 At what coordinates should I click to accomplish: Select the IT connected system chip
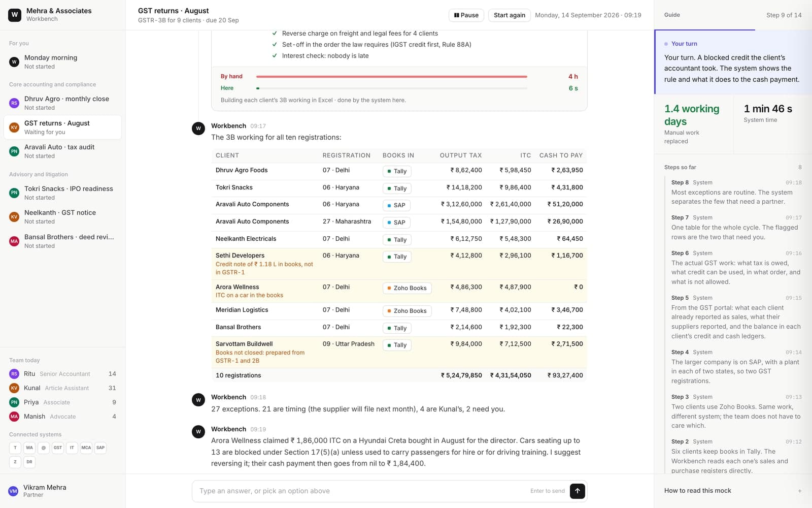72,448
